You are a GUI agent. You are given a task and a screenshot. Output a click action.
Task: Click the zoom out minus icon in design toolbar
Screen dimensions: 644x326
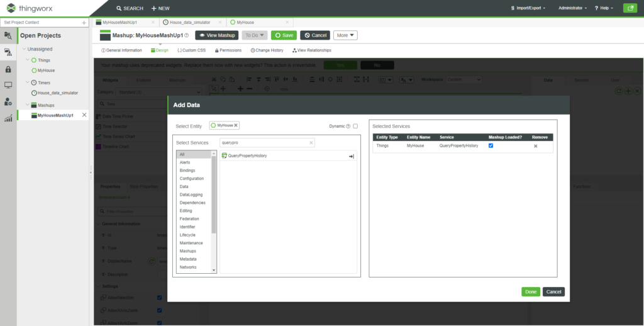click(x=249, y=89)
